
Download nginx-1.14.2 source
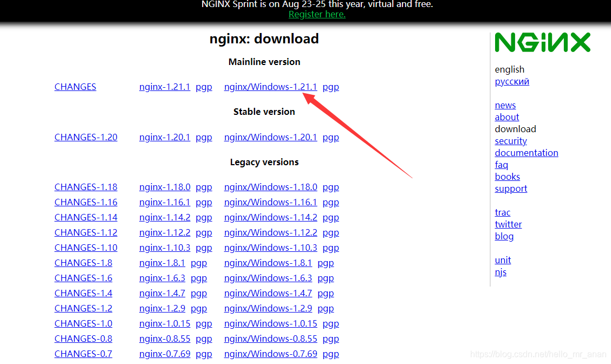165,217
